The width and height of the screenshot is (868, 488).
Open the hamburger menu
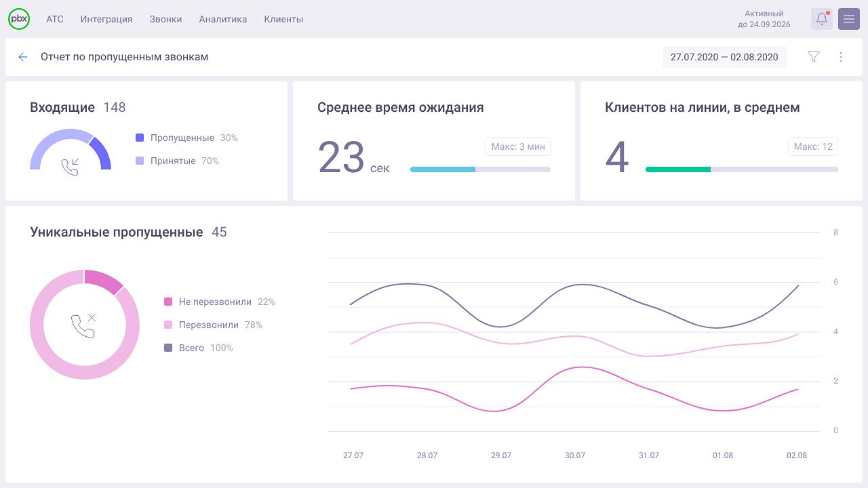click(848, 18)
